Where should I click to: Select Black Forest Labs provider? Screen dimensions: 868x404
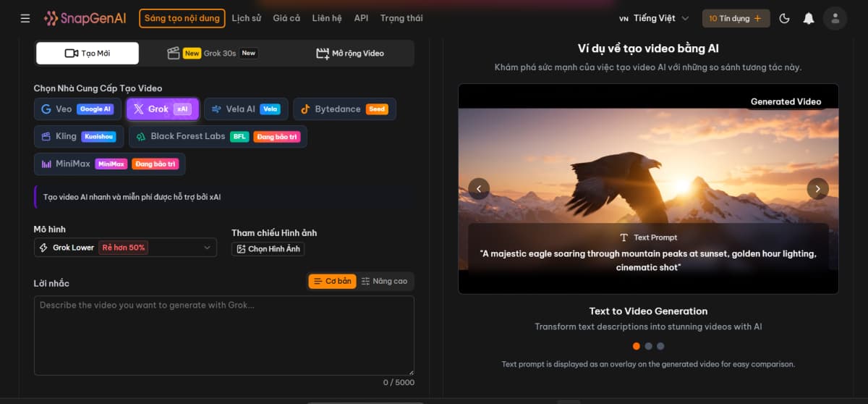pos(218,136)
